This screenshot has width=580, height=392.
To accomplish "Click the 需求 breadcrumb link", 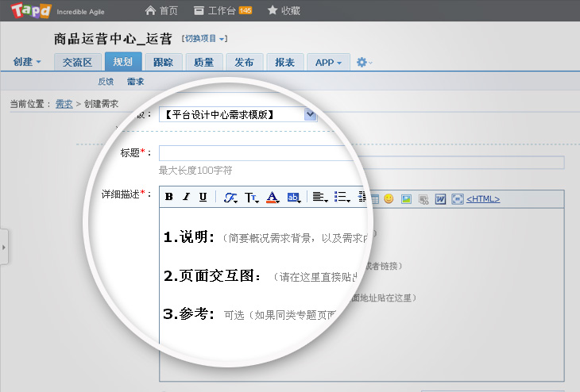I will [64, 104].
